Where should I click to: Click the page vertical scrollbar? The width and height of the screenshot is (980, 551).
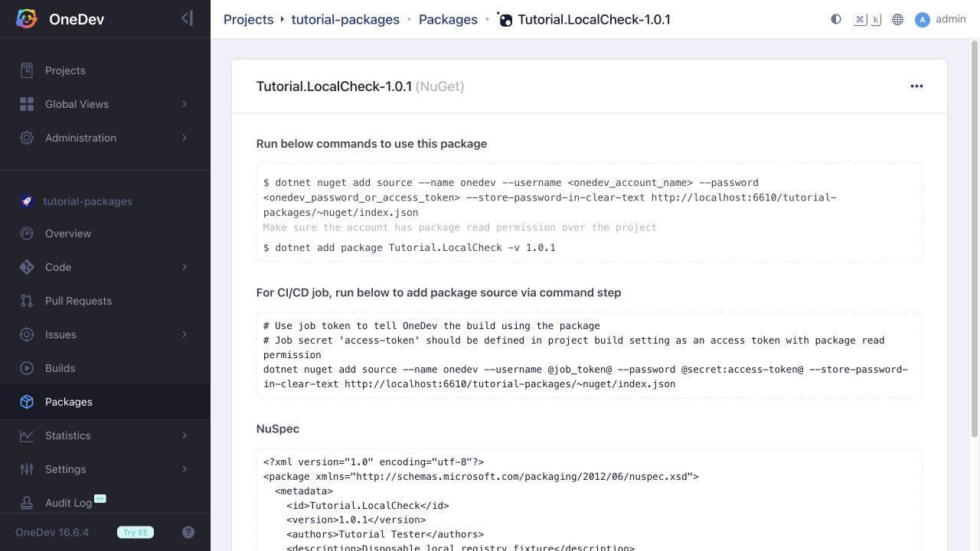(975, 237)
